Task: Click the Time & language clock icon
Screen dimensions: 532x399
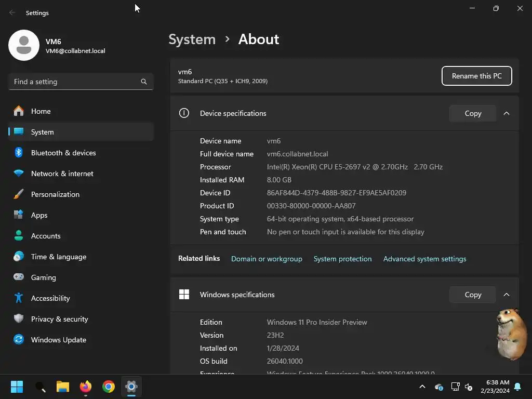Action: point(19,257)
